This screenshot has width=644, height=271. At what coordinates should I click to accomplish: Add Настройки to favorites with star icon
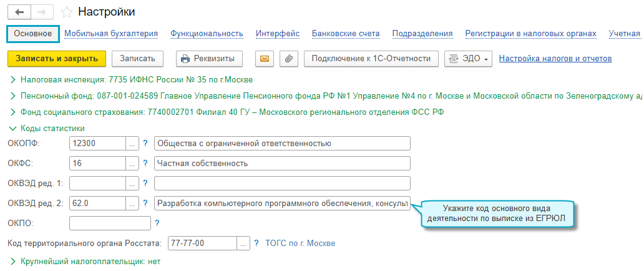pos(67,12)
